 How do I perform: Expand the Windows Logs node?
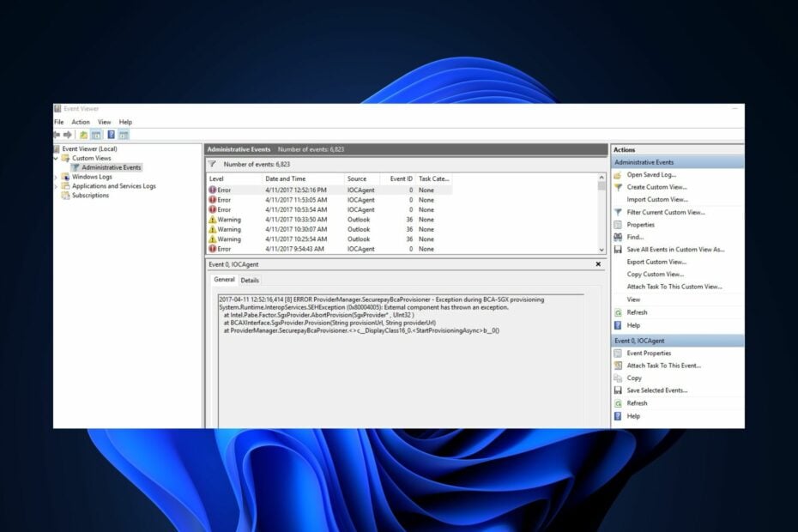[55, 176]
